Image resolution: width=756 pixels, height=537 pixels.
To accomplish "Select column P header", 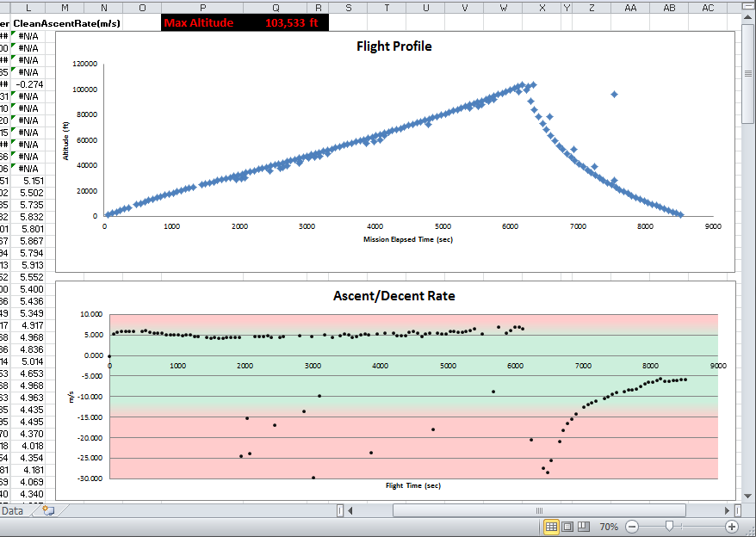I will pos(202,7).
